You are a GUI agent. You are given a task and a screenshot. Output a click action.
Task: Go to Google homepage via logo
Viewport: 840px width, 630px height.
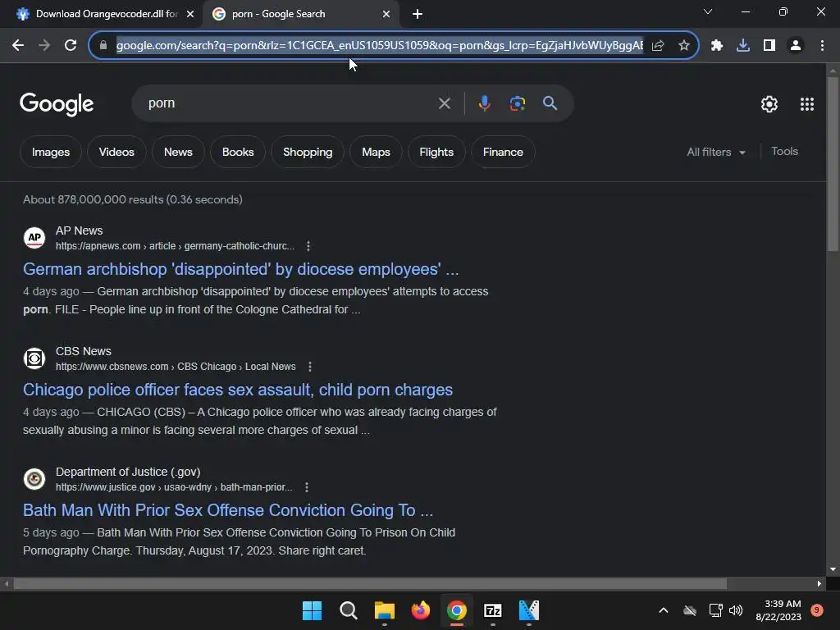[57, 104]
